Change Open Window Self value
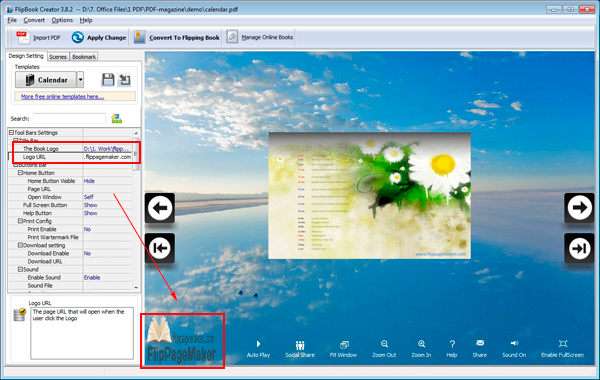 pyautogui.click(x=108, y=197)
